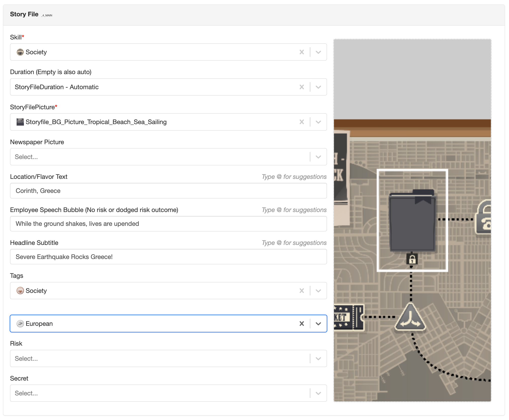The width and height of the screenshot is (509, 420).
Task: Click the Location/Flavor Text field
Action: tap(168, 191)
